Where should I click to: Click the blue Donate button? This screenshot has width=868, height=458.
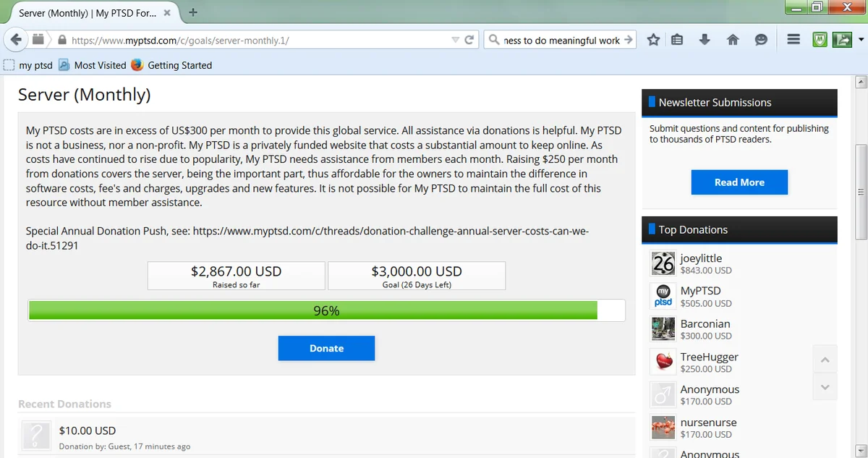point(326,348)
